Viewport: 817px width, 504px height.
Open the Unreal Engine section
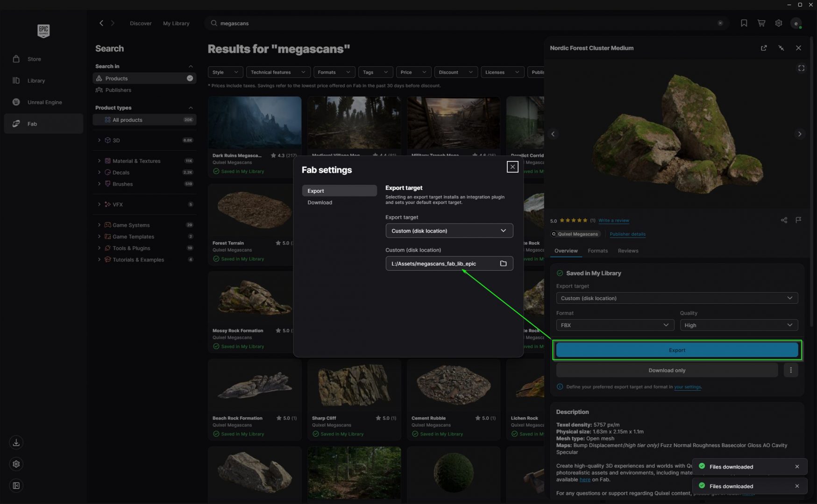(43, 102)
